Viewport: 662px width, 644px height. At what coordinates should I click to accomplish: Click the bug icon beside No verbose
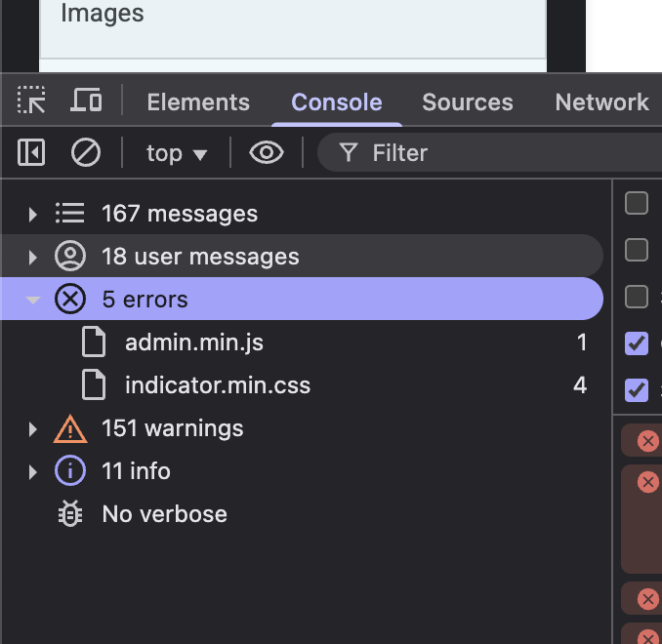click(70, 513)
